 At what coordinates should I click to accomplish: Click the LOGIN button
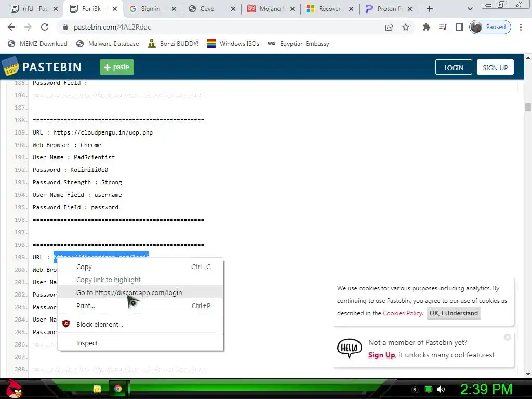[454, 67]
